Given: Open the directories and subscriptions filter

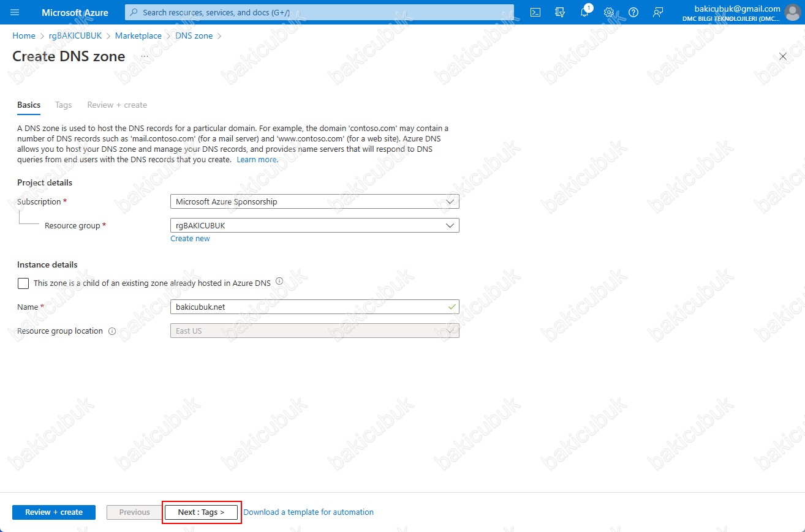Looking at the screenshot, I should click(x=559, y=12).
